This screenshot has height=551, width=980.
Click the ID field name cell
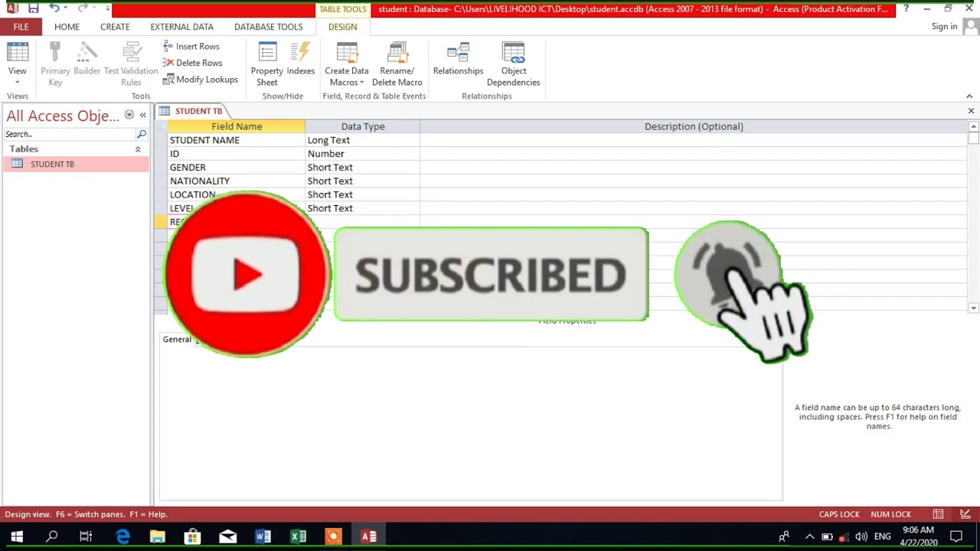(237, 154)
